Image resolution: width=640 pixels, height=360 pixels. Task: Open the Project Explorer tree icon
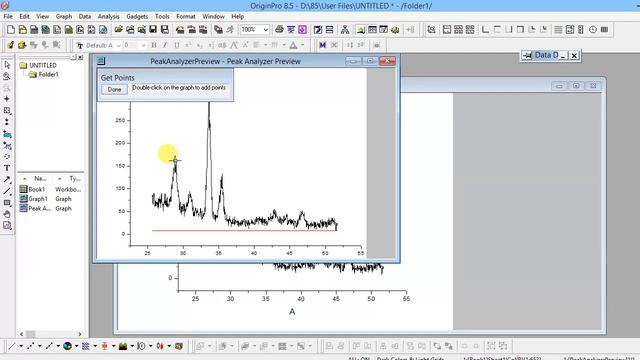(x=345, y=29)
